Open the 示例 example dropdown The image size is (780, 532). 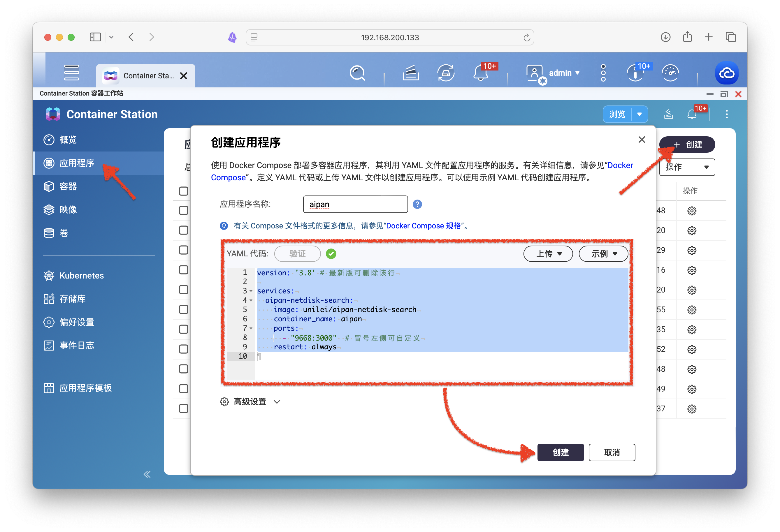click(x=603, y=254)
